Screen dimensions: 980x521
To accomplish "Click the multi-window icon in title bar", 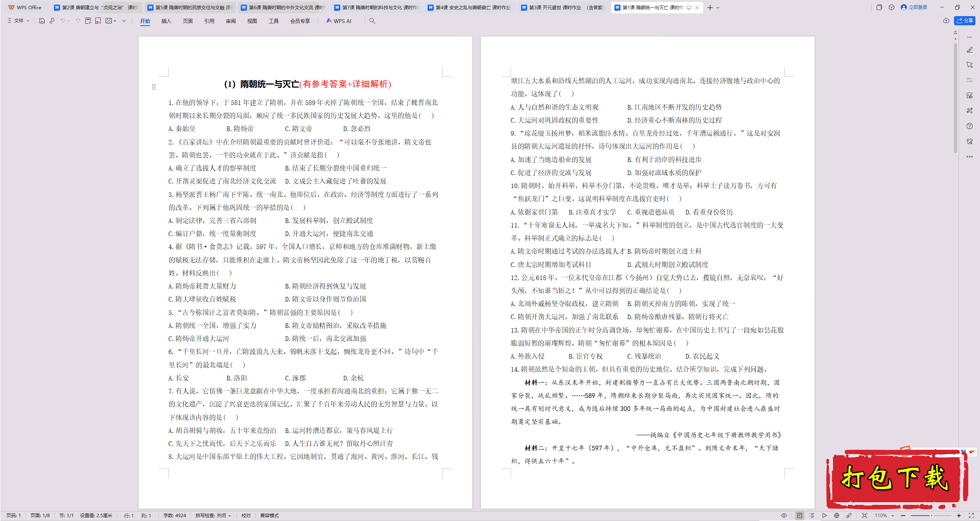I will click(879, 7).
